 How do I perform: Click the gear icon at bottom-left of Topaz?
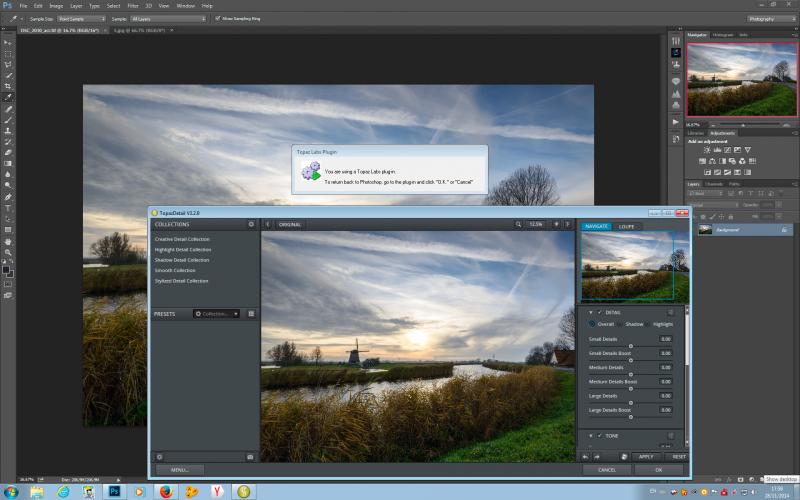pos(160,457)
